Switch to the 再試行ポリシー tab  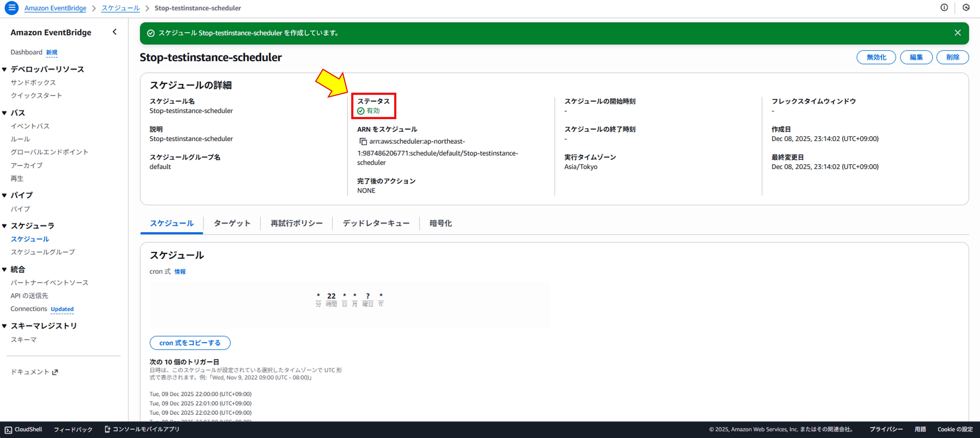[296, 223]
